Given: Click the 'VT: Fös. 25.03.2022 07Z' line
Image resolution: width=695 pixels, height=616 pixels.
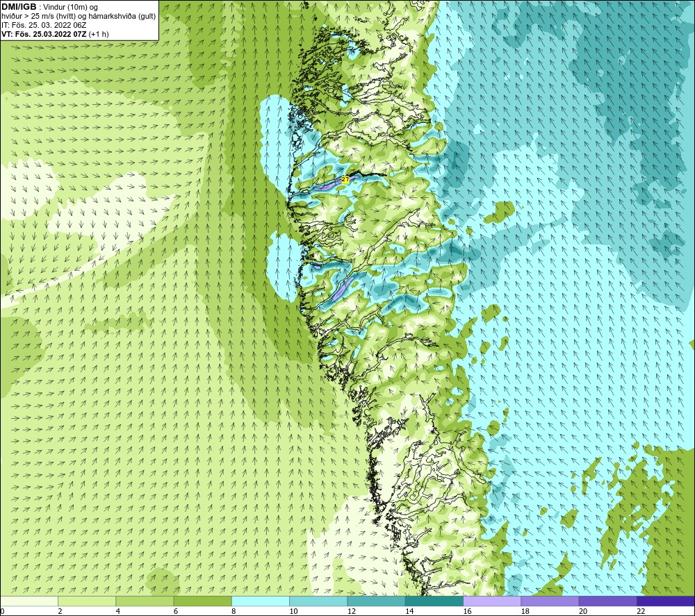Looking at the screenshot, I should pos(55,34).
